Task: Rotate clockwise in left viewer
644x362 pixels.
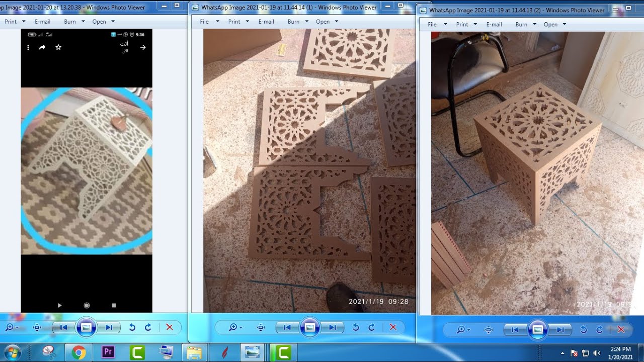Action: [x=148, y=327]
